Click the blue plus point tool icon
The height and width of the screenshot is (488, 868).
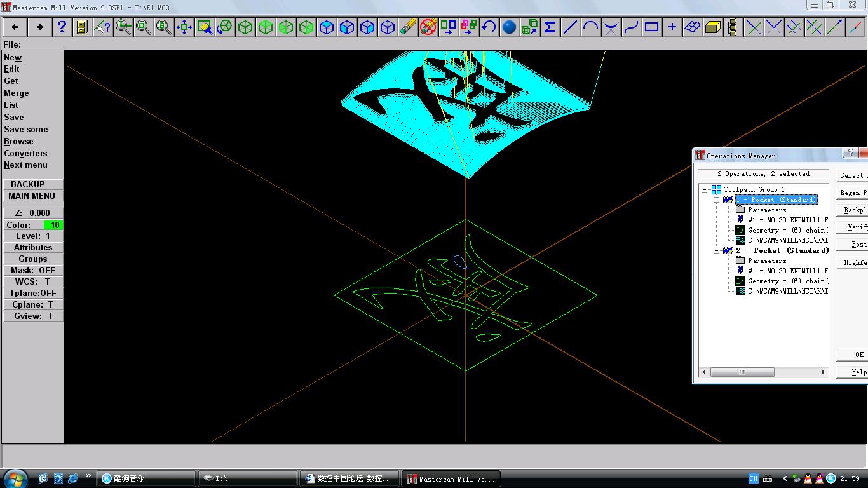click(672, 27)
